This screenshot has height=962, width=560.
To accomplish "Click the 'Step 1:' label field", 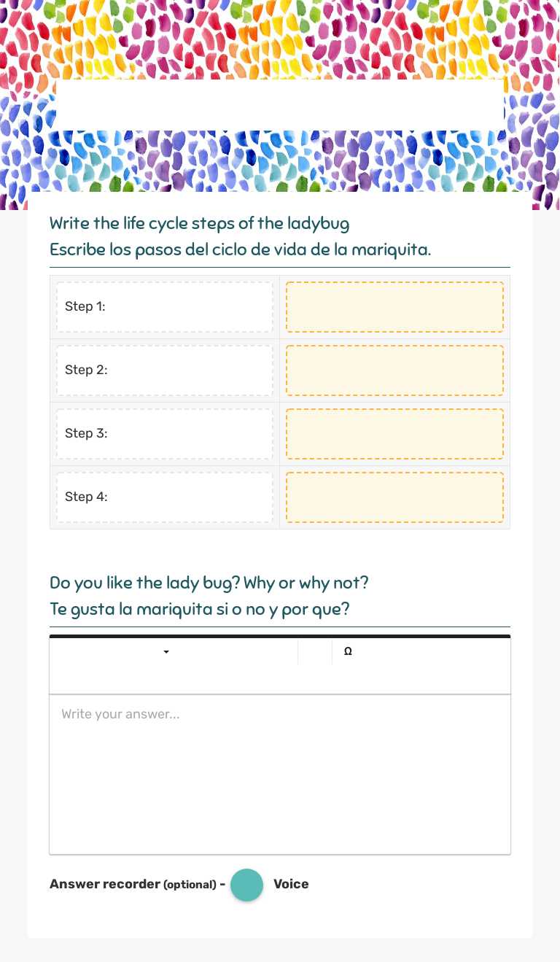I will (x=165, y=306).
